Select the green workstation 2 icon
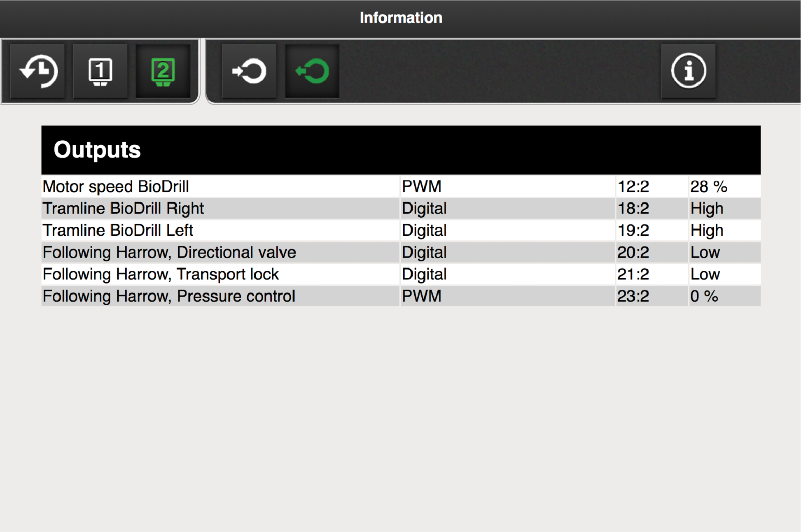Viewport: 801px width, 532px height. (x=163, y=71)
